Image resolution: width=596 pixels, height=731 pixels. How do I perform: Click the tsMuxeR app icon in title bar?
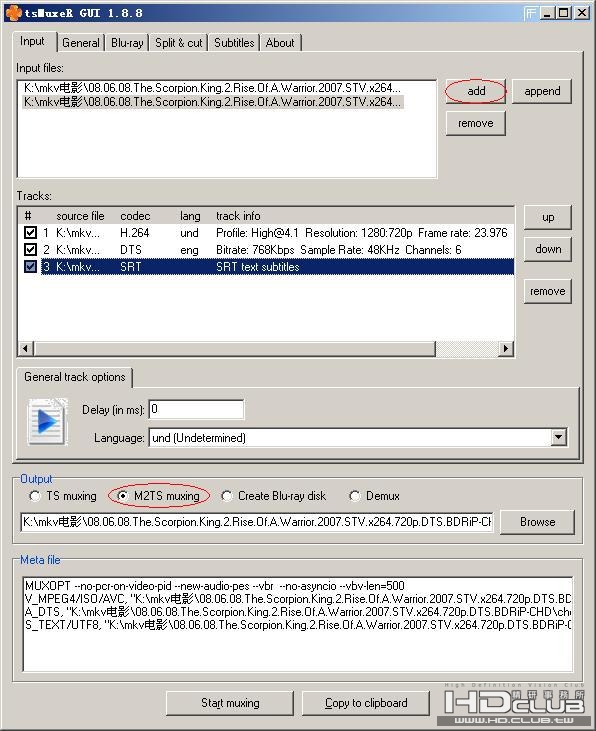click(x=14, y=13)
